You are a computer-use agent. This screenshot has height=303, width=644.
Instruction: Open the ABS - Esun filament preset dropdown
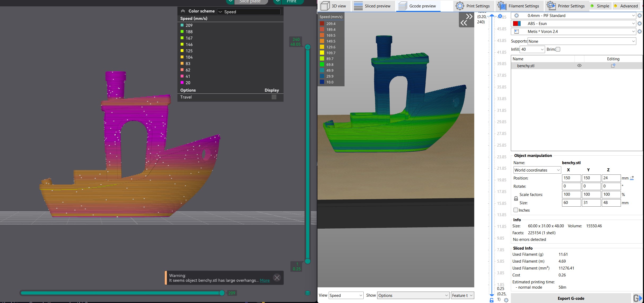(x=573, y=24)
